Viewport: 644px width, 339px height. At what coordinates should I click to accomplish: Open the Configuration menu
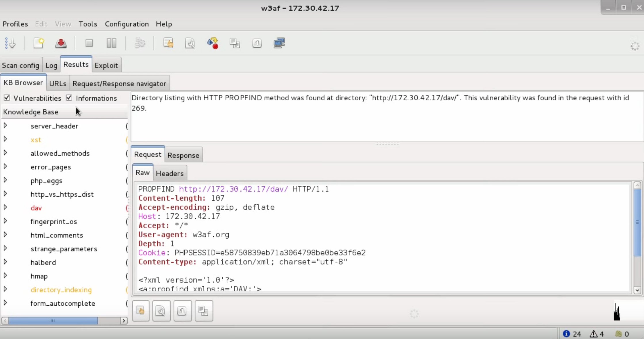[x=127, y=24]
